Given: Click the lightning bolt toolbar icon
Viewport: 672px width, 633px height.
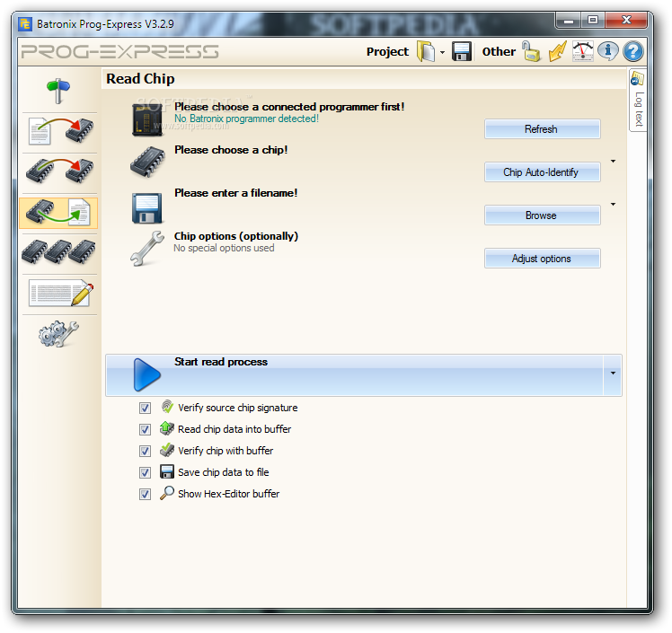Looking at the screenshot, I should pyautogui.click(x=557, y=52).
